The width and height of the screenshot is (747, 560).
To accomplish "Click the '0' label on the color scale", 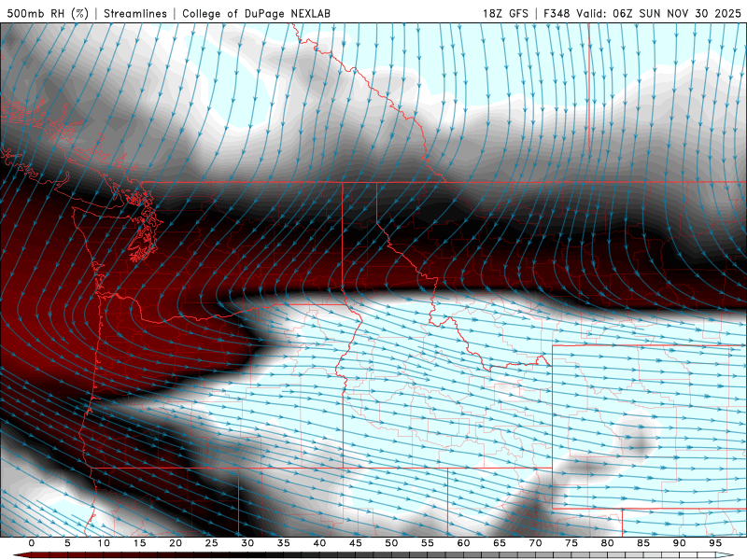I will (32, 543).
